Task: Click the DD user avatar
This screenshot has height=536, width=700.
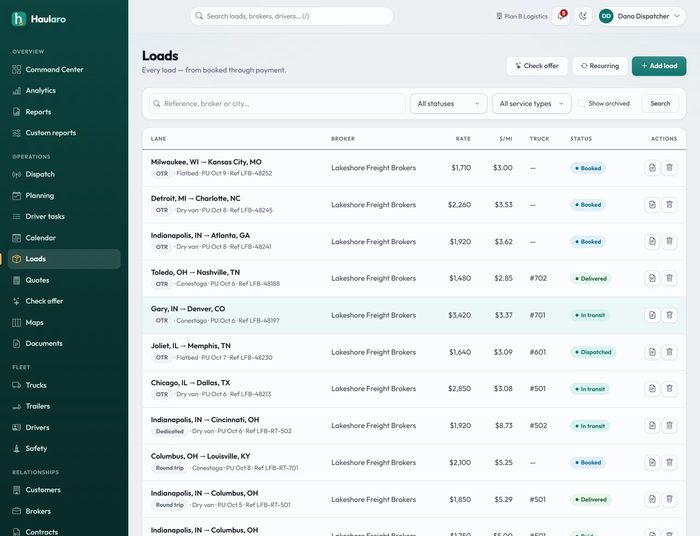Action: tap(606, 16)
